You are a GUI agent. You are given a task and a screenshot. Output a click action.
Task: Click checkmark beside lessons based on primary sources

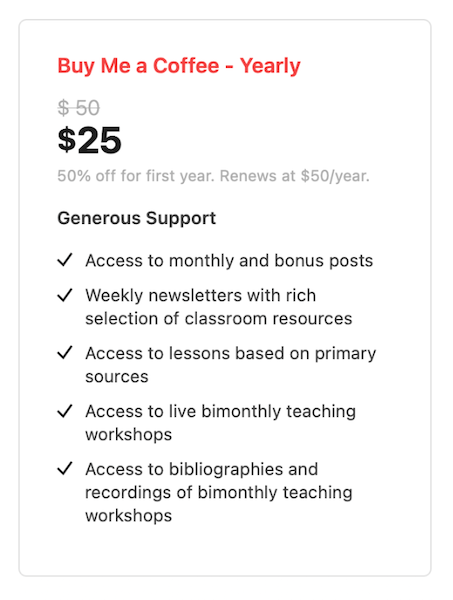tap(65, 352)
